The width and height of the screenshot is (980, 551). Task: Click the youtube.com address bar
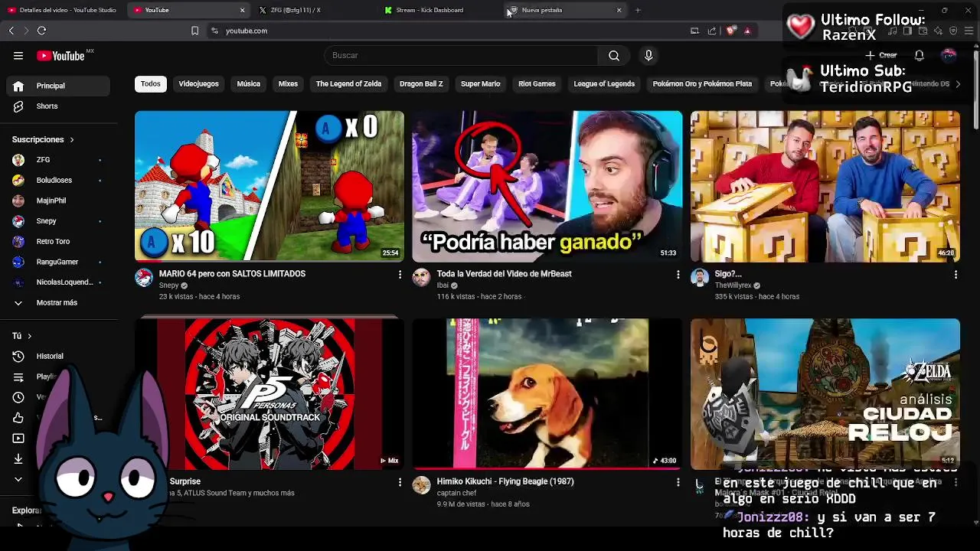452,31
